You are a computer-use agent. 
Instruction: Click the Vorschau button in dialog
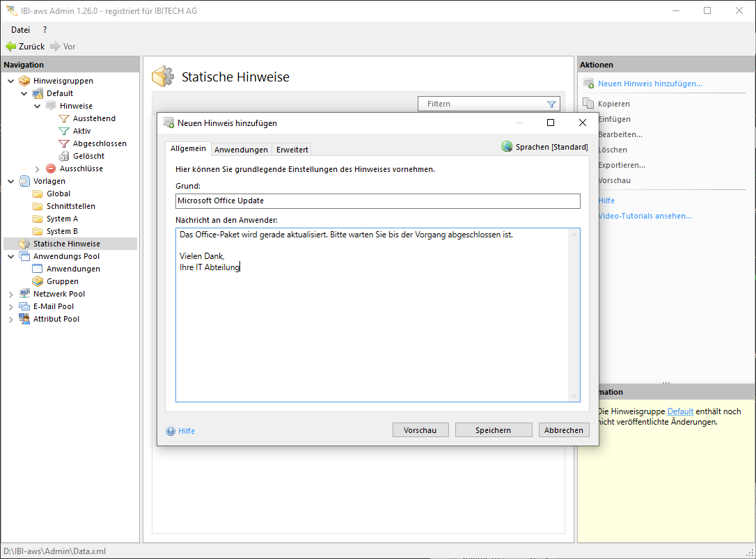[420, 430]
